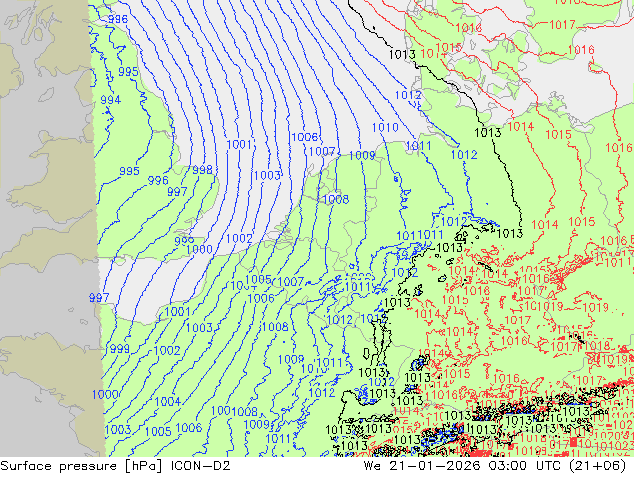Image resolution: width=634 pixels, height=490 pixels.
Task: Click the 'Surface pressure [hPa]' caption text
Action: (81, 466)
